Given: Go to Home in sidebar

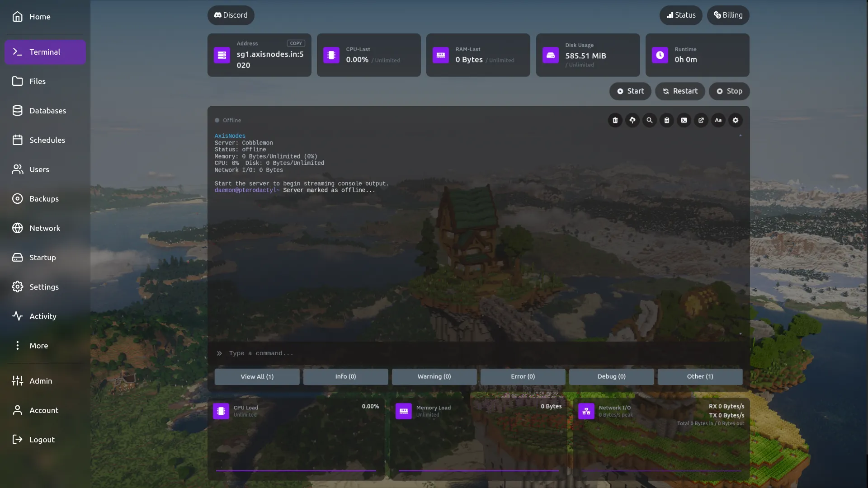Looking at the screenshot, I should click(x=45, y=17).
